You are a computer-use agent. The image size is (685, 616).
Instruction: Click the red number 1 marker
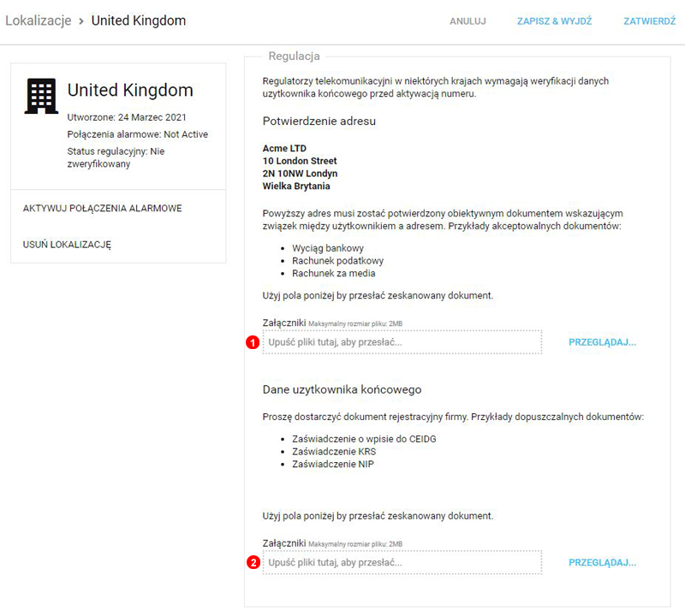pos(253,342)
